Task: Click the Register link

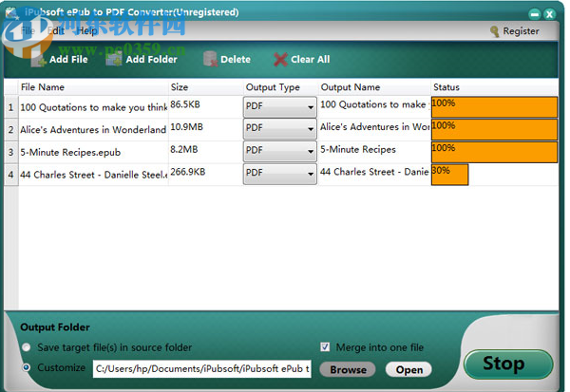Action: pyautogui.click(x=521, y=31)
